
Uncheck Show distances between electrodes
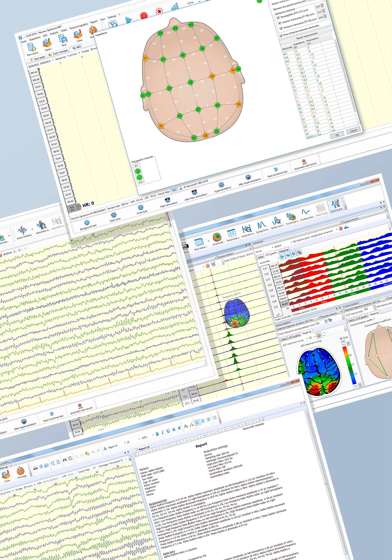click(x=281, y=36)
